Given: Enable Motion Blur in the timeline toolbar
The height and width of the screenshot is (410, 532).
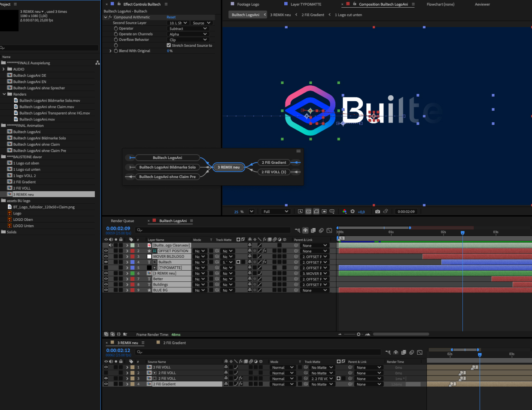Looking at the screenshot, I should click(321, 230).
